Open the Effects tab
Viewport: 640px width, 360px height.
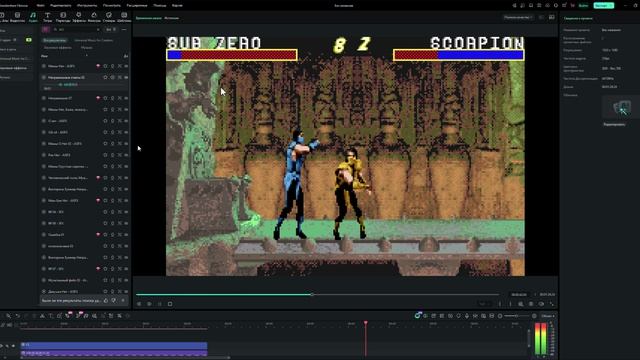(x=79, y=17)
